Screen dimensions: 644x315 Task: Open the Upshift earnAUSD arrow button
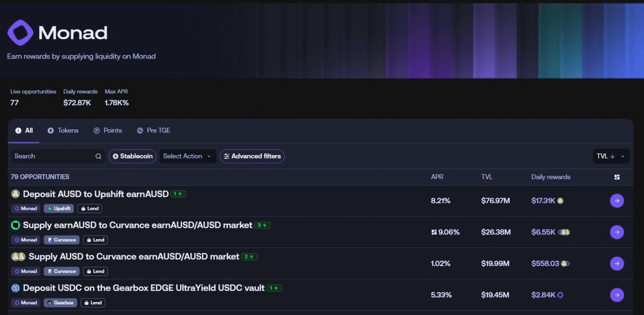coord(617,201)
